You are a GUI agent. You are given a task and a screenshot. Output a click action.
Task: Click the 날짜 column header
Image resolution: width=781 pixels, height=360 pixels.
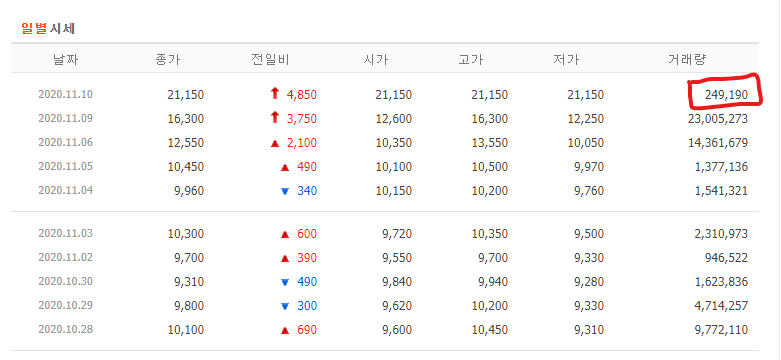pos(66,60)
